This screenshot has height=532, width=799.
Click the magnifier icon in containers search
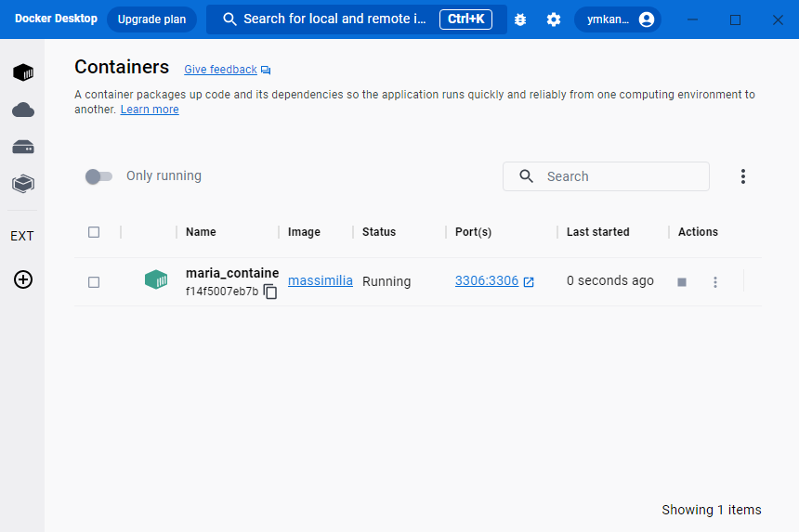point(526,176)
